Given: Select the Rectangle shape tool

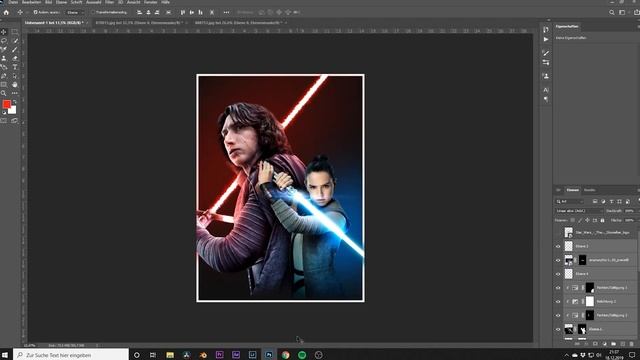Looking at the screenshot, I should tap(4, 84).
